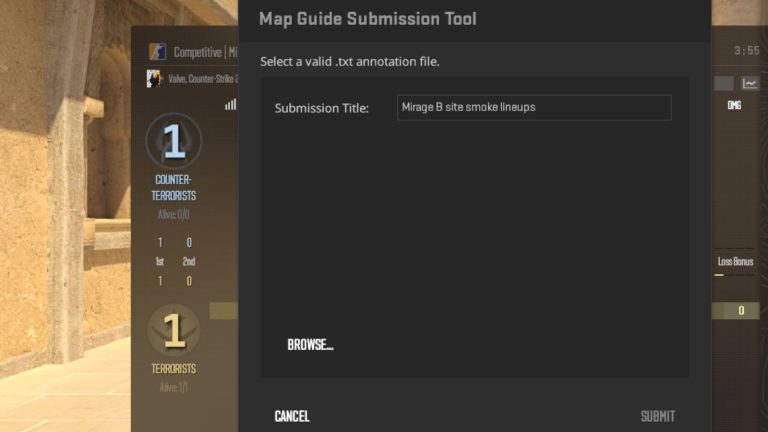768x432 pixels.
Task: Click the DMG column header
Action: coord(734,105)
